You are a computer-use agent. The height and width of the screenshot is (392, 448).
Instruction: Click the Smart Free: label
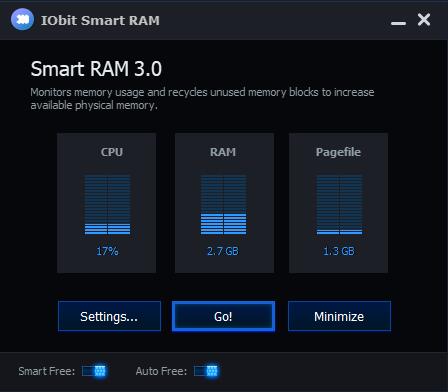(47, 371)
